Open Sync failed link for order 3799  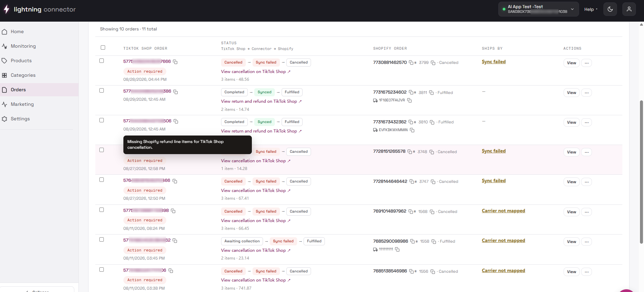[494, 62]
